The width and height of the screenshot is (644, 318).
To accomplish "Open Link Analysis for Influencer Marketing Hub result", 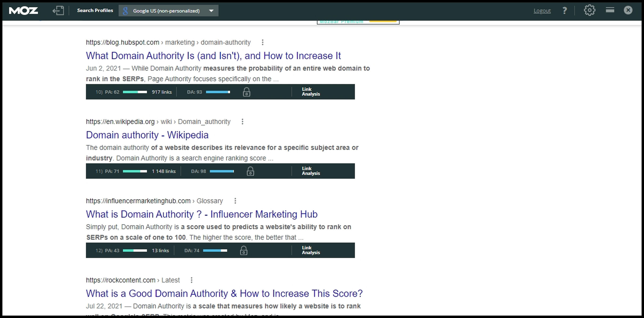I will pyautogui.click(x=311, y=250).
